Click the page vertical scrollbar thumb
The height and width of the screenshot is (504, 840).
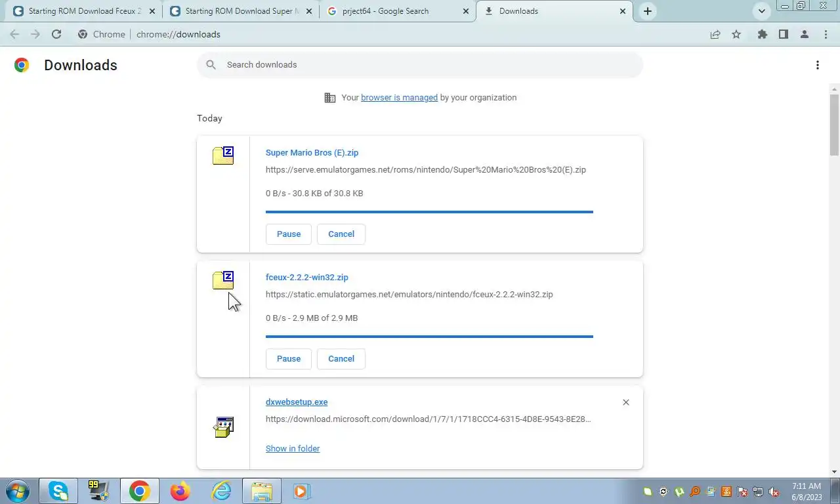pos(835,125)
